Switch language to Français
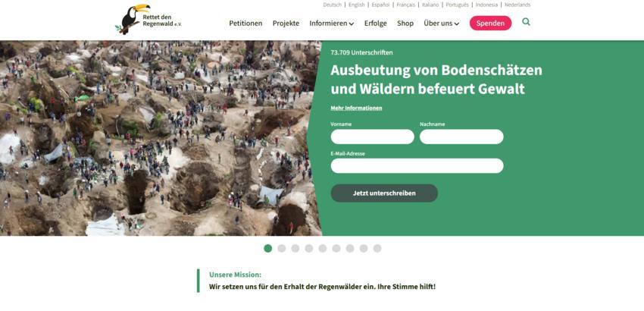This screenshot has width=644, height=311. (406, 5)
